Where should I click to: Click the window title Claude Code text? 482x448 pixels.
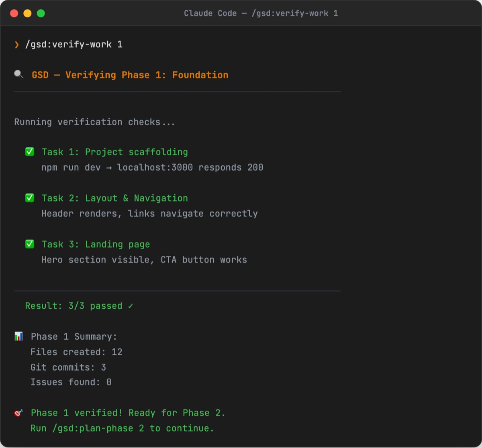coord(210,13)
